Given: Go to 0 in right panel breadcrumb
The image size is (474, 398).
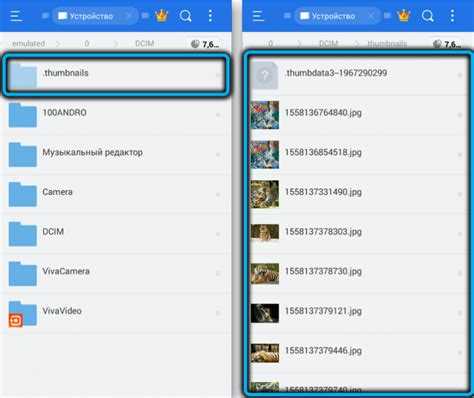Looking at the screenshot, I should pyautogui.click(x=270, y=44).
